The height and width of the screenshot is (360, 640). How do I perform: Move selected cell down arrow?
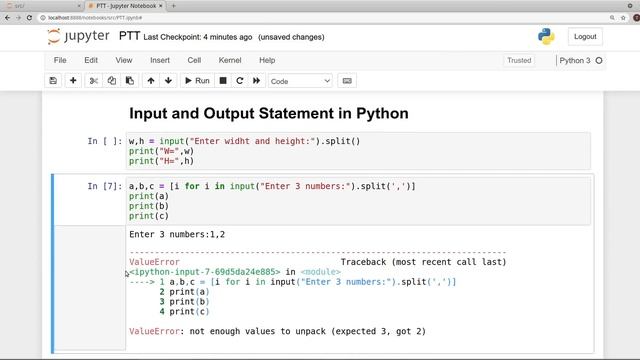tap(168, 81)
